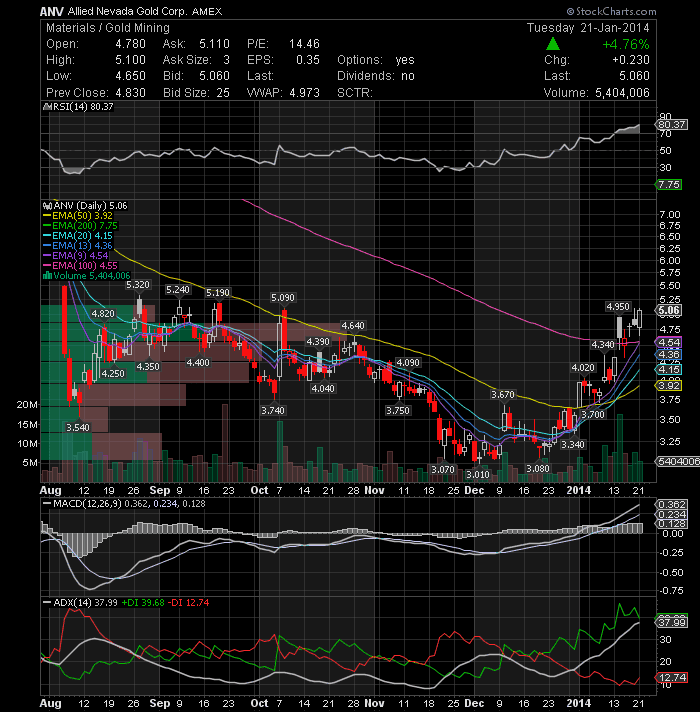This screenshot has height=712, width=700.
Task: Click the Chg value +0.230
Action: 631,60
